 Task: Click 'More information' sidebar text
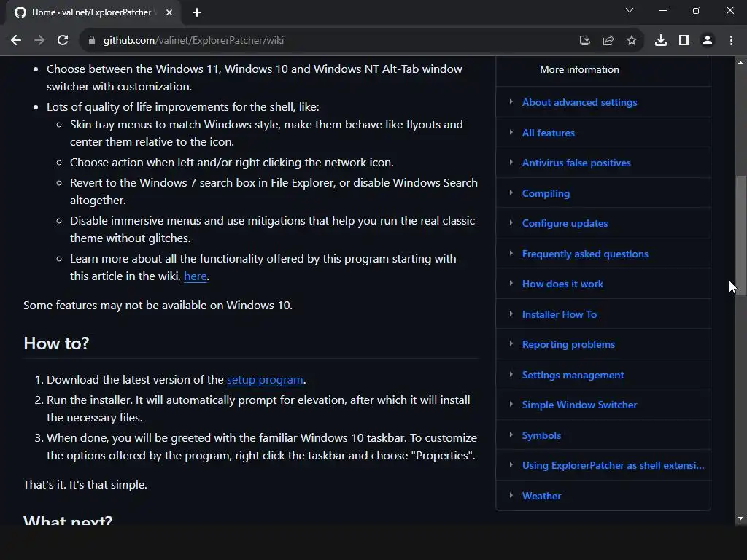(579, 69)
